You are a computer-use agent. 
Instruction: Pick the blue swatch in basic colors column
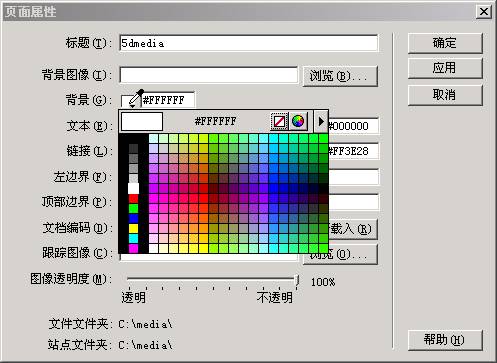click(133, 218)
